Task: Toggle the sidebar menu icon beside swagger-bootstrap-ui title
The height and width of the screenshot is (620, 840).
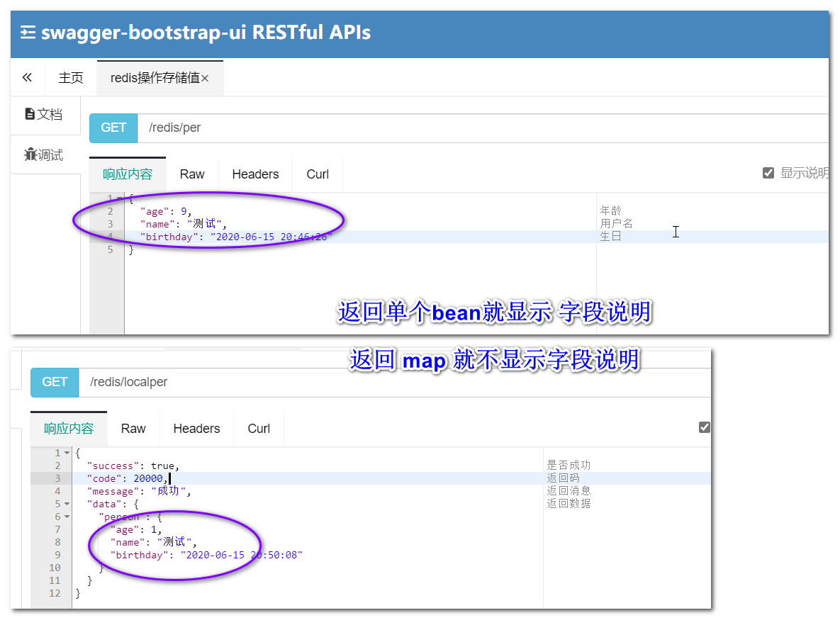Action: pyautogui.click(x=28, y=33)
